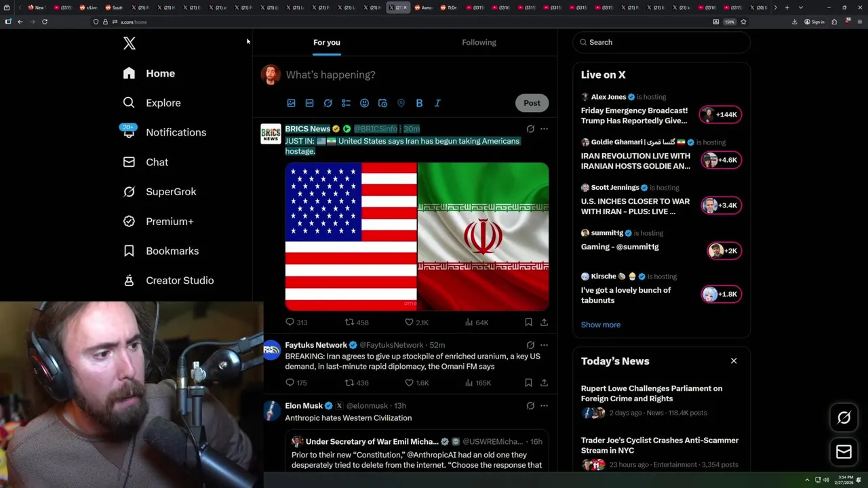The width and height of the screenshot is (868, 488).
Task: Open SuperGrok in the sidebar
Action: 159,192
